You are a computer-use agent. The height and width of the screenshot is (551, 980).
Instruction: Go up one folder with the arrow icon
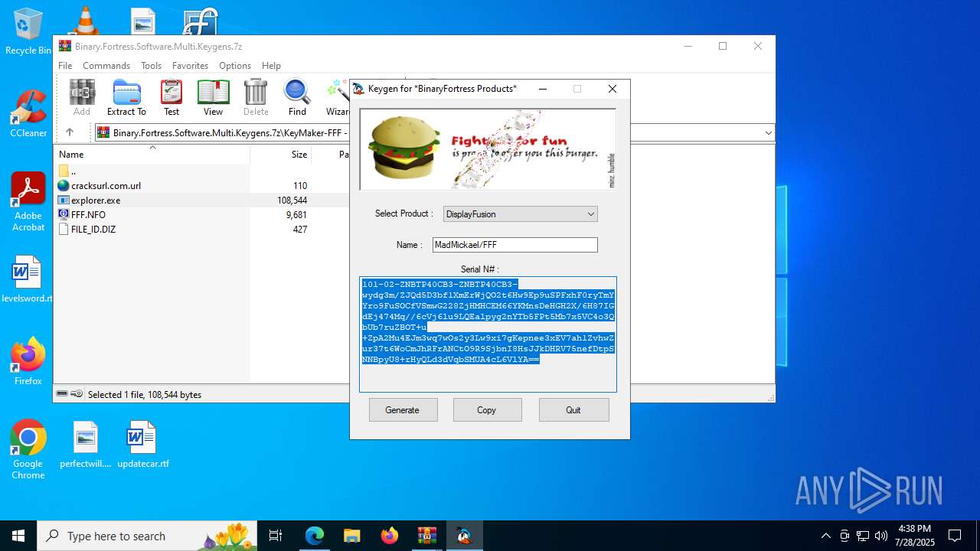(69, 132)
